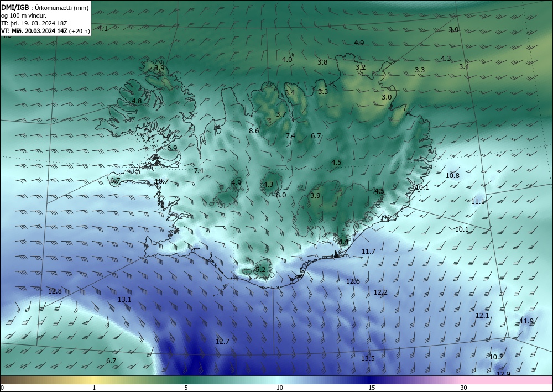Click the 10.7 value label

tap(162, 181)
